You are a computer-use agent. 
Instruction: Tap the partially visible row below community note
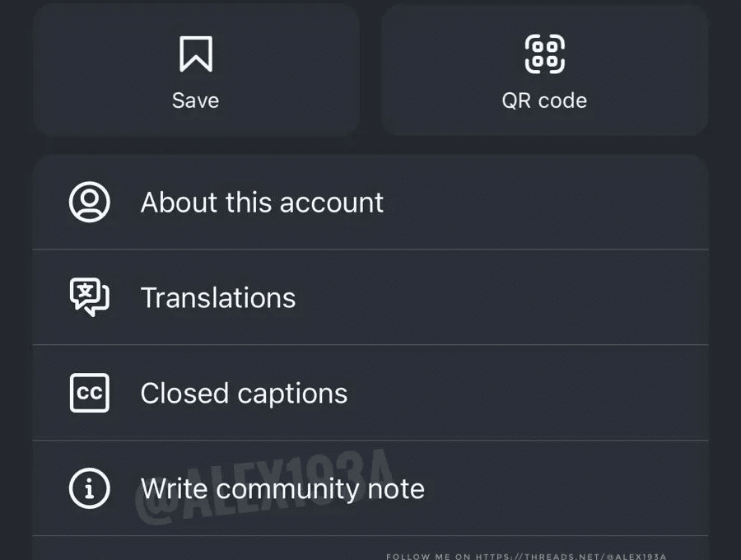point(370,548)
